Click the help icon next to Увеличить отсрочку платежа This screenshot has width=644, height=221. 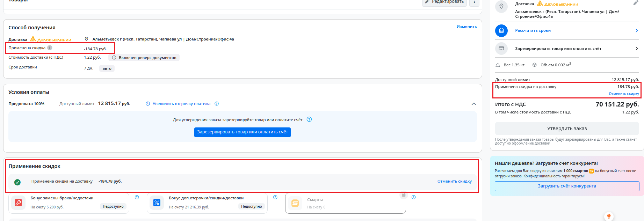click(x=217, y=104)
